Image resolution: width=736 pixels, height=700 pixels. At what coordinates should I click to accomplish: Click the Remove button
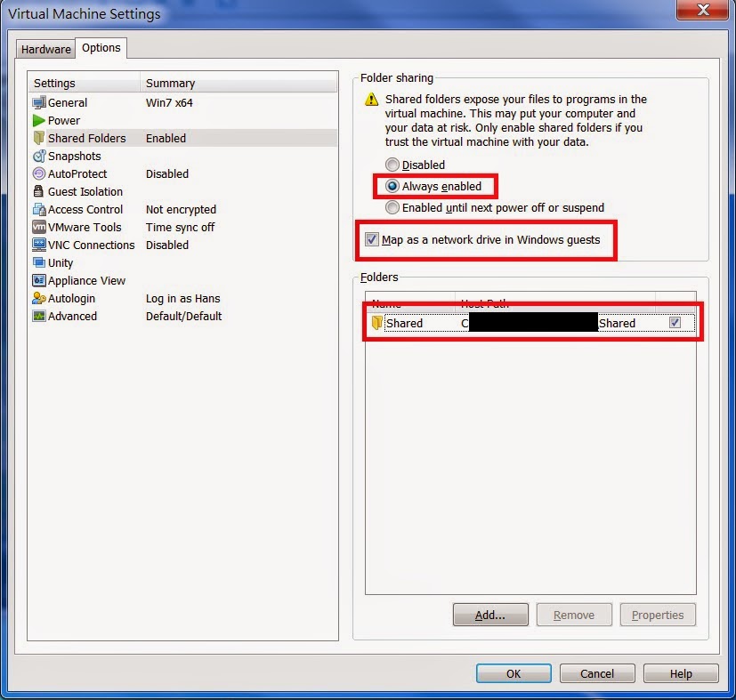pyautogui.click(x=574, y=615)
